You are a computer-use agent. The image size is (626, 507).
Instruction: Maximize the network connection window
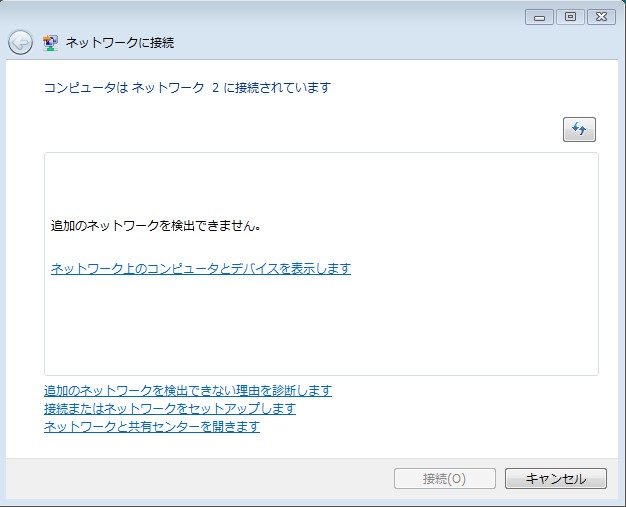(x=572, y=17)
